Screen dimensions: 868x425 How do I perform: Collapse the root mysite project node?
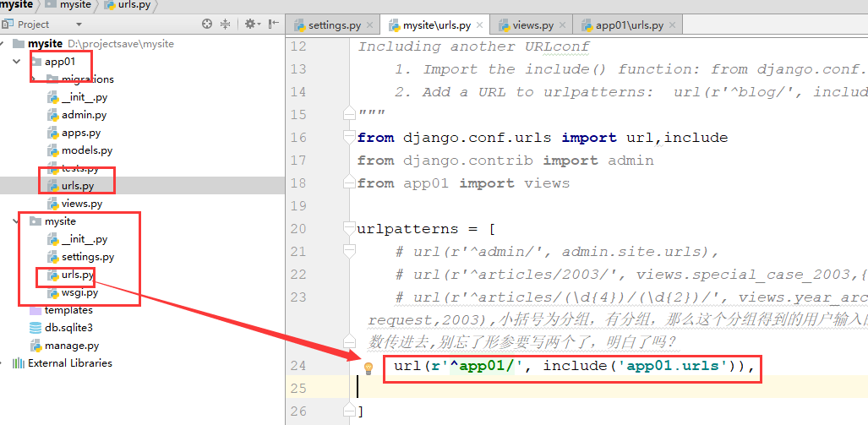[3, 44]
